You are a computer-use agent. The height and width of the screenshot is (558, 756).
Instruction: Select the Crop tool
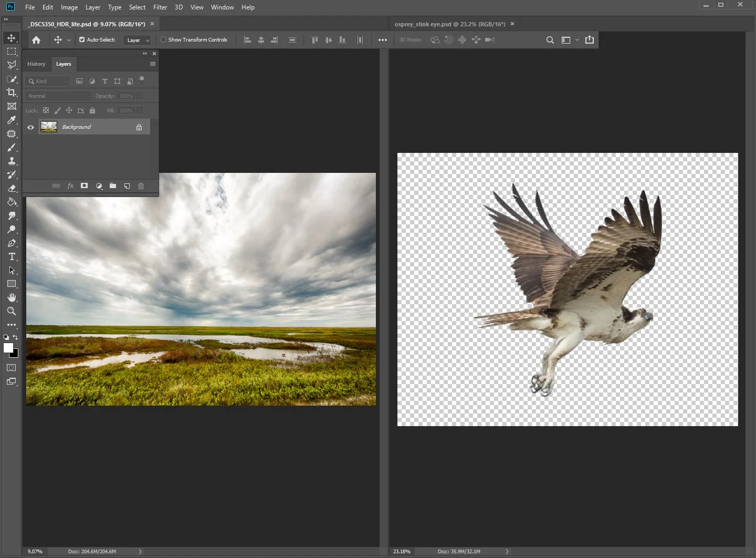tap(12, 92)
